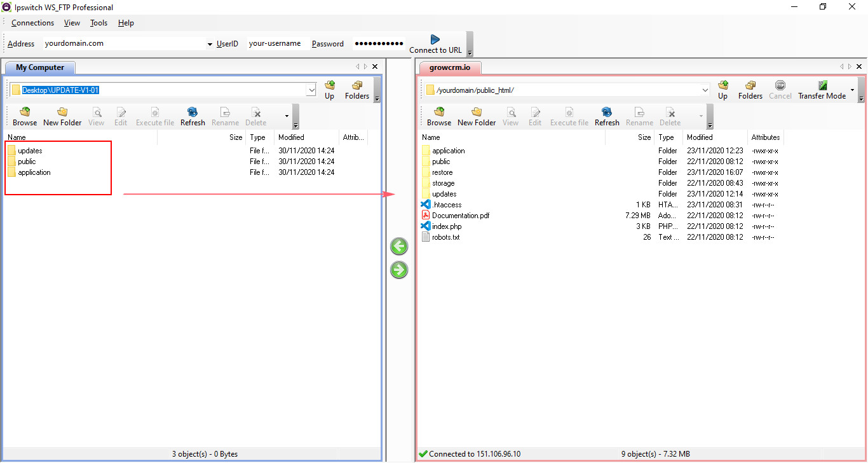Click Up in the My Computer pane
This screenshot has height=463, width=868.
click(x=329, y=90)
